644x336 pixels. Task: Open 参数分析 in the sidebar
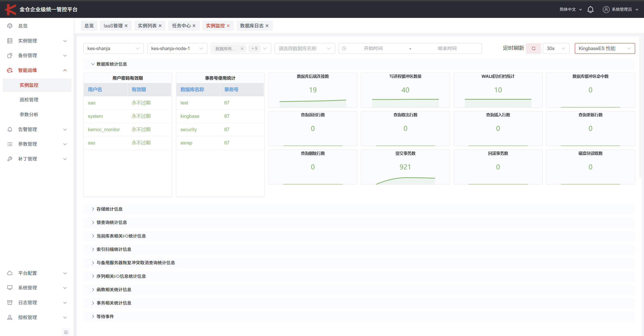tap(29, 115)
